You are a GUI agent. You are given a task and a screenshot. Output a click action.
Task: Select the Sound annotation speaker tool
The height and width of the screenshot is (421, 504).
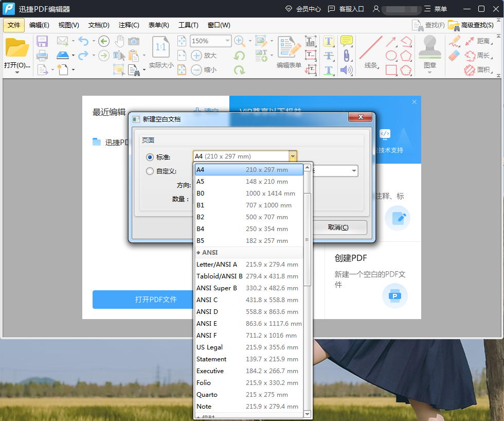tap(347, 70)
